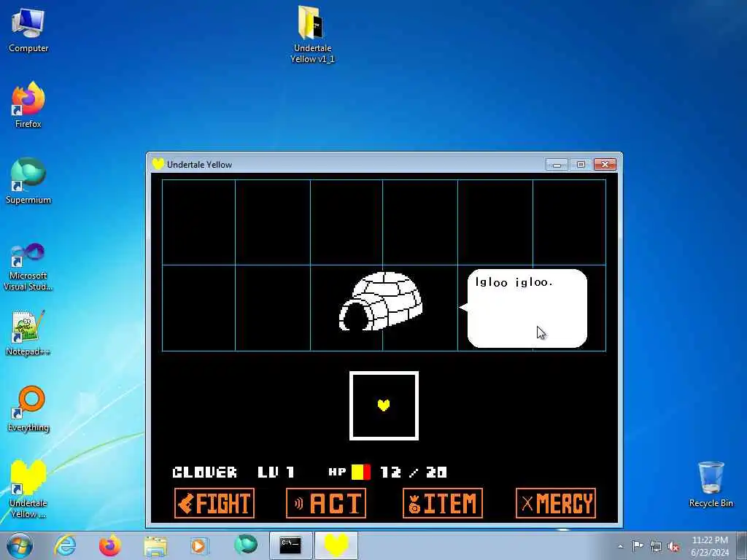Open Windows Media Player from the taskbar
Screen dimensions: 747x560
pyautogui.click(x=198, y=545)
